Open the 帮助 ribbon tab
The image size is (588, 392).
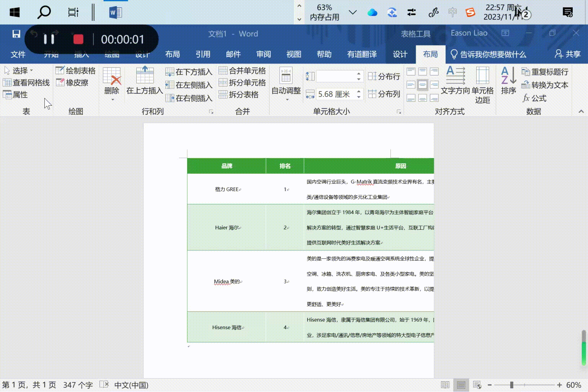(x=324, y=54)
